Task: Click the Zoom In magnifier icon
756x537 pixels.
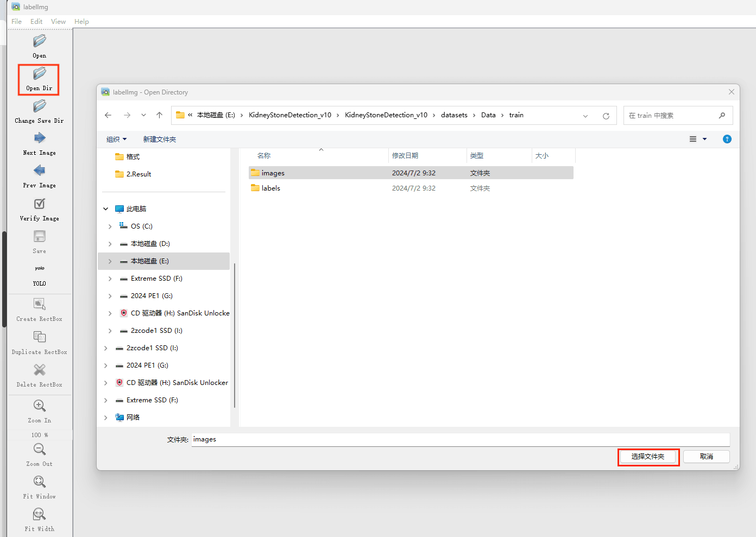Action: click(39, 406)
